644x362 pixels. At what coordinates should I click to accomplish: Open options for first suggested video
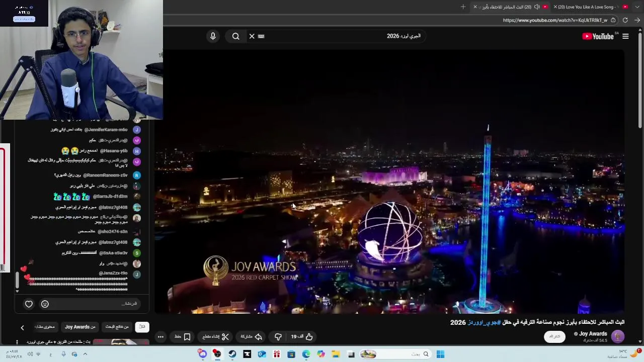(17, 342)
